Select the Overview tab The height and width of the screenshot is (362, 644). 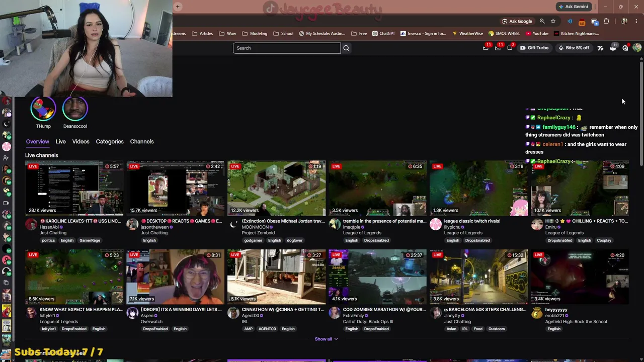(x=38, y=142)
